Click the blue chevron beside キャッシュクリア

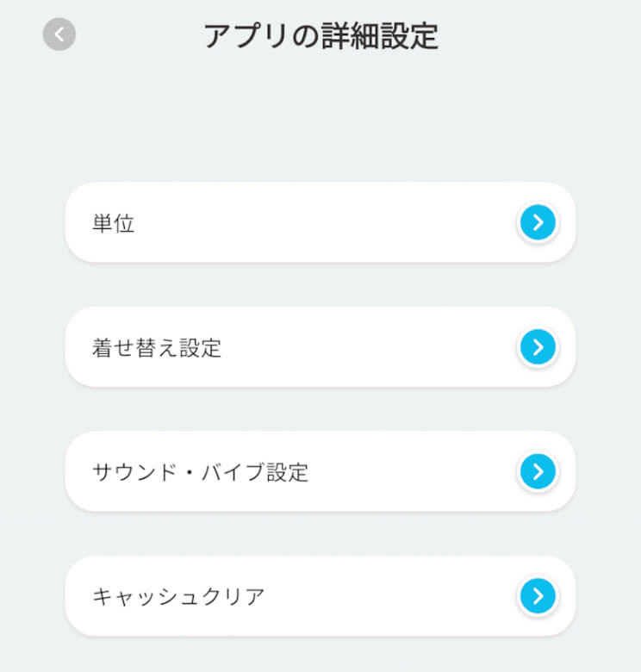click(538, 595)
